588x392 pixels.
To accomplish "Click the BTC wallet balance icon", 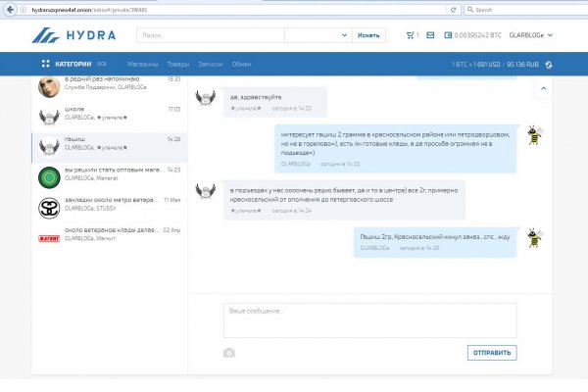I will 448,36.
